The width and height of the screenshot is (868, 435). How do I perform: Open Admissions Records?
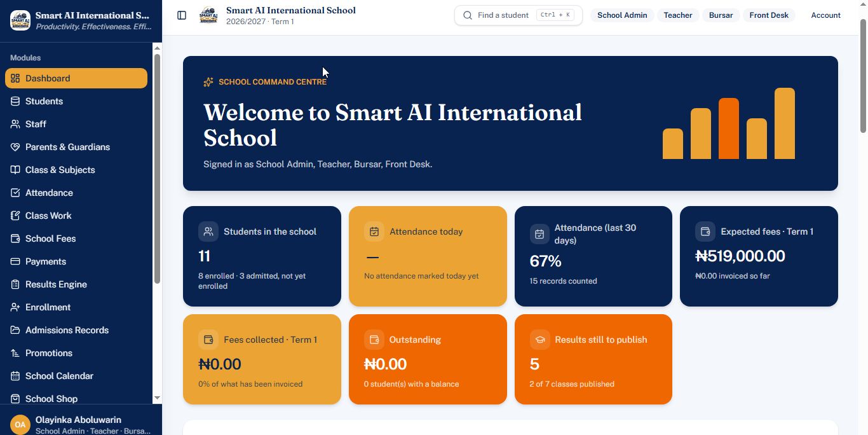[76, 330]
